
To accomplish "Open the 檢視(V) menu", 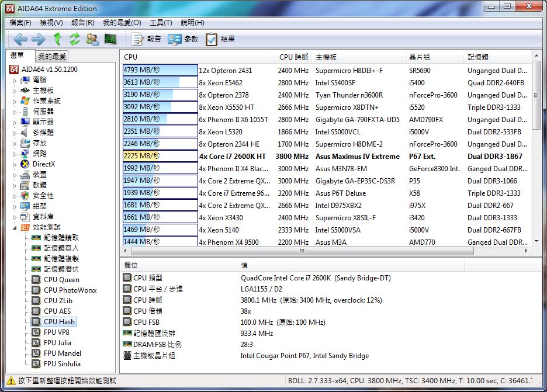I will point(51,23).
